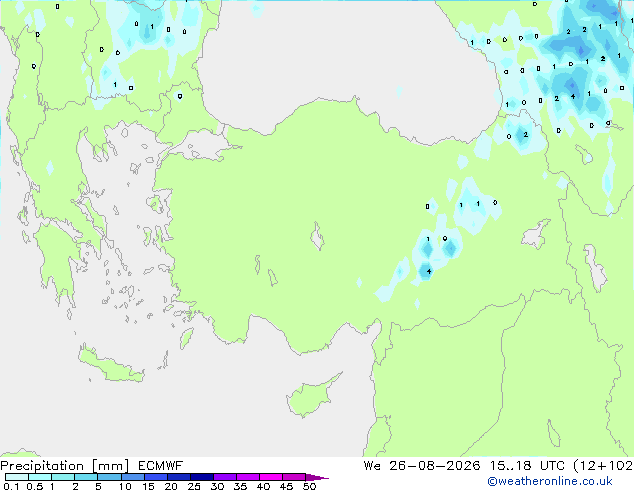Click the 15–20 mm legend color swatch
Screen dimensions: 634x490
(155, 477)
